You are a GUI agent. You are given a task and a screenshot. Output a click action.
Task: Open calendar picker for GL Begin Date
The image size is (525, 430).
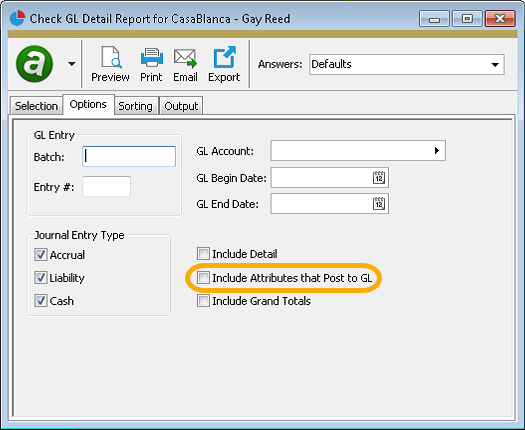[x=379, y=177]
